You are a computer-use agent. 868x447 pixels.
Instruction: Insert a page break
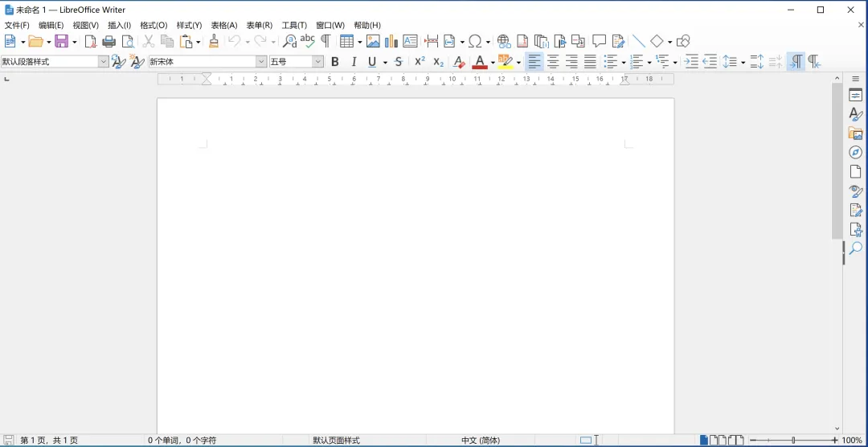pyautogui.click(x=432, y=41)
